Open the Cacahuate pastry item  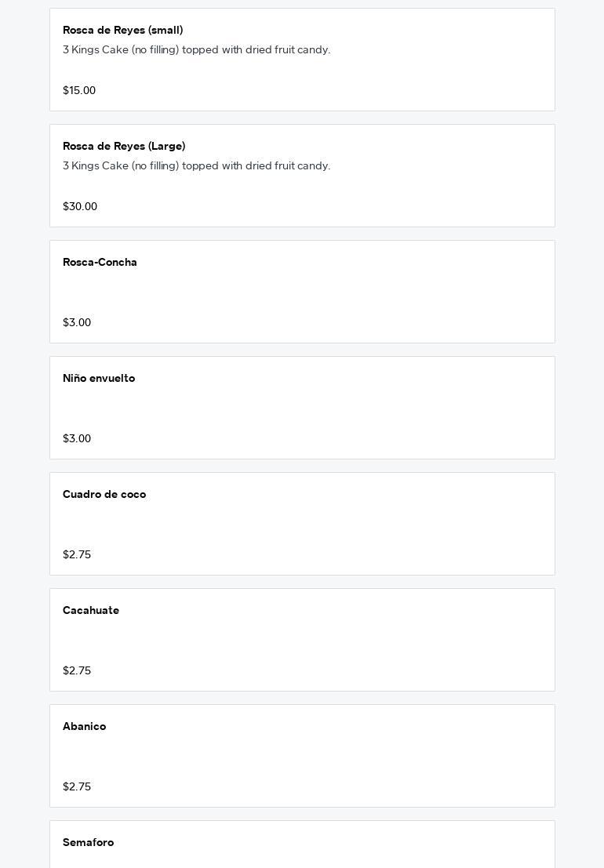tap(91, 611)
